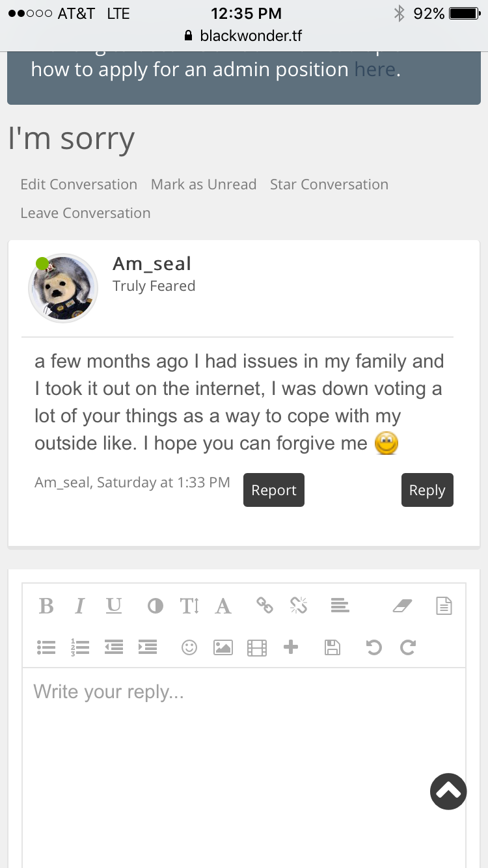This screenshot has width=488, height=868.
Task: Open the text alignment dropdown
Action: 340,606
